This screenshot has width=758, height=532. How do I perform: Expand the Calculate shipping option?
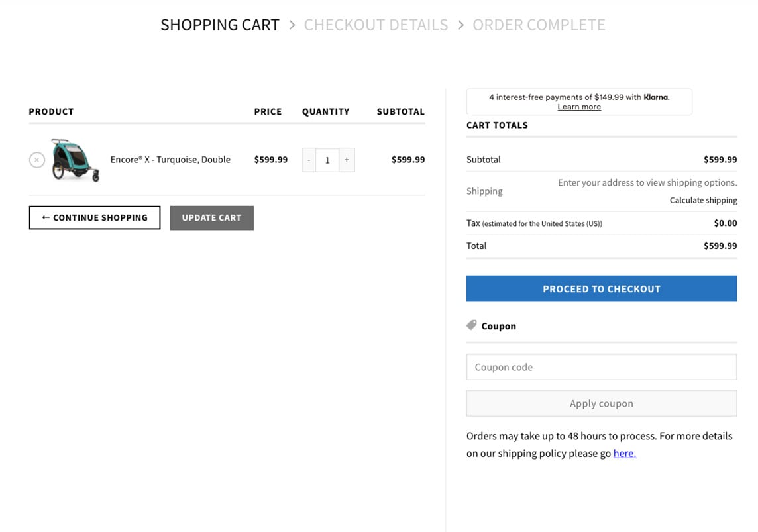coord(704,200)
